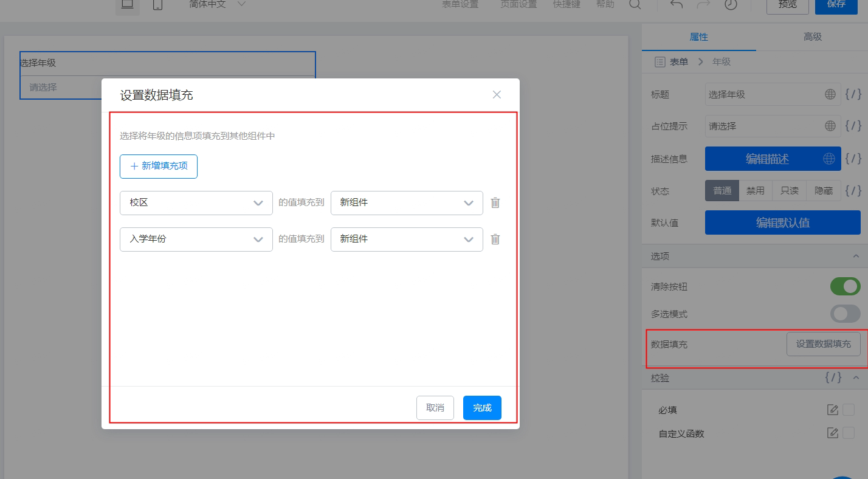Click the globe icon in the 标题 field
This screenshot has width=868, height=479.
[830, 94]
